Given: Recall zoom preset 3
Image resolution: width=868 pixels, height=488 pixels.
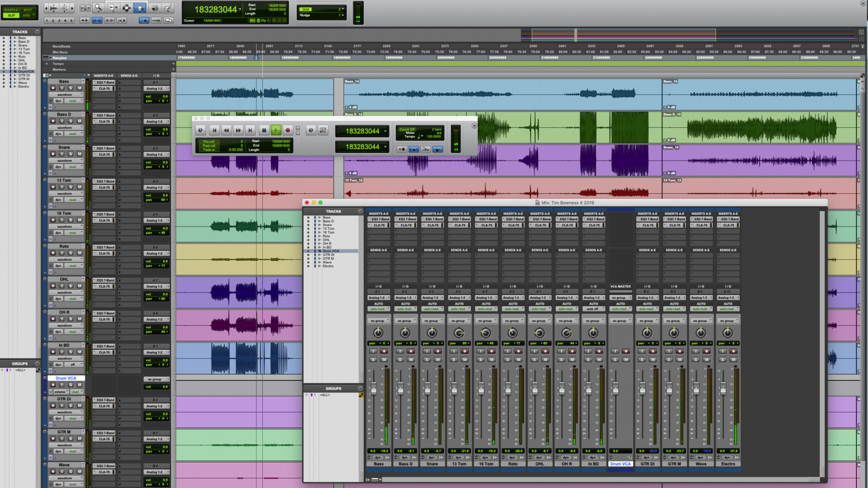Looking at the screenshot, I should point(59,20).
